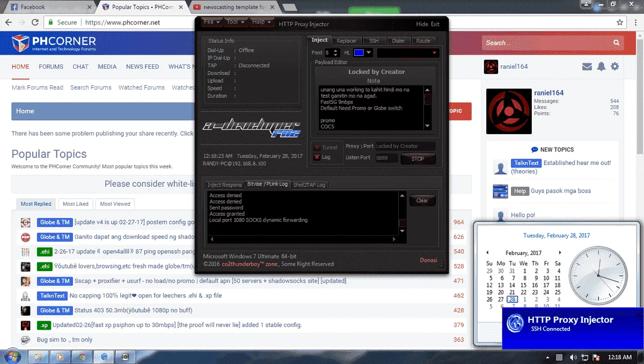Open the settings gear icon beside raniel164
Screen dimensions: 644x364
point(615,67)
